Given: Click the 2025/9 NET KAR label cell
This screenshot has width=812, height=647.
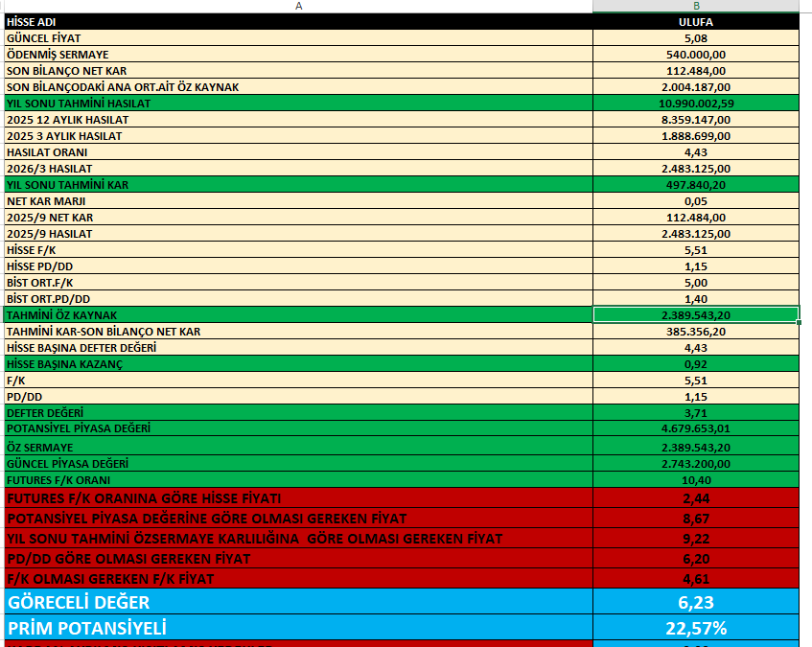Looking at the screenshot, I should (298, 218).
